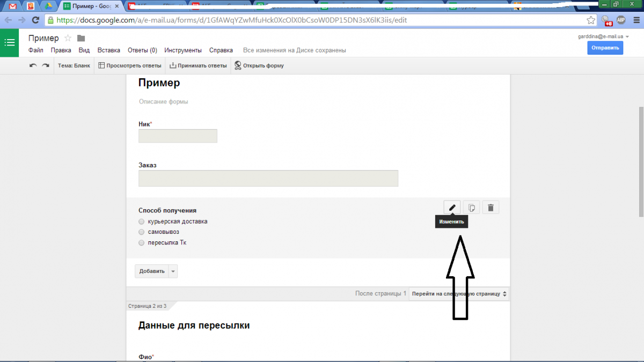Click the extension icon with the red badge
644x362 pixels.
606,20
